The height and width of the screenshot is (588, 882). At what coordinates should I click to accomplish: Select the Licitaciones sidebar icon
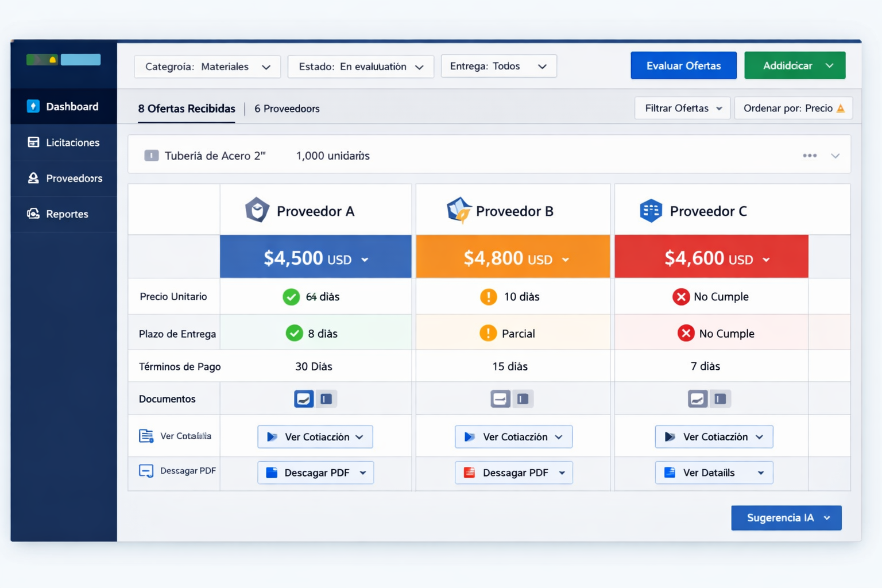tap(33, 142)
